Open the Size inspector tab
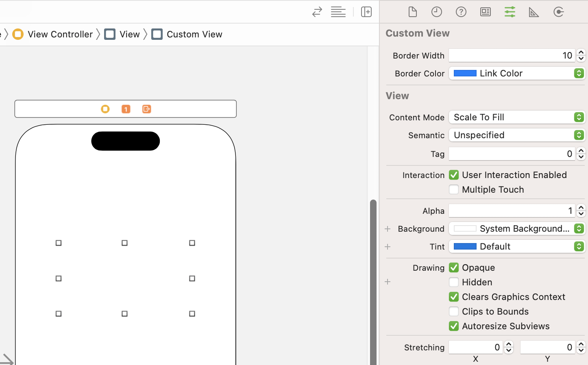Image resolution: width=588 pixels, height=365 pixels. (534, 12)
